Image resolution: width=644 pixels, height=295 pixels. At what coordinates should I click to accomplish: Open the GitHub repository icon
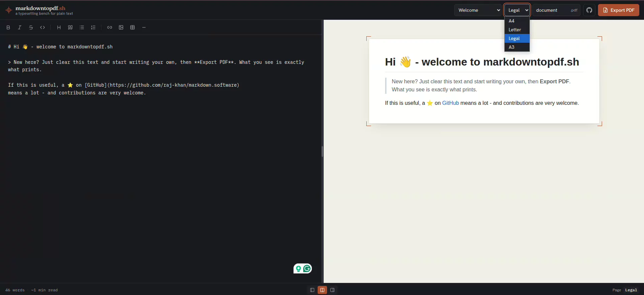[589, 10]
